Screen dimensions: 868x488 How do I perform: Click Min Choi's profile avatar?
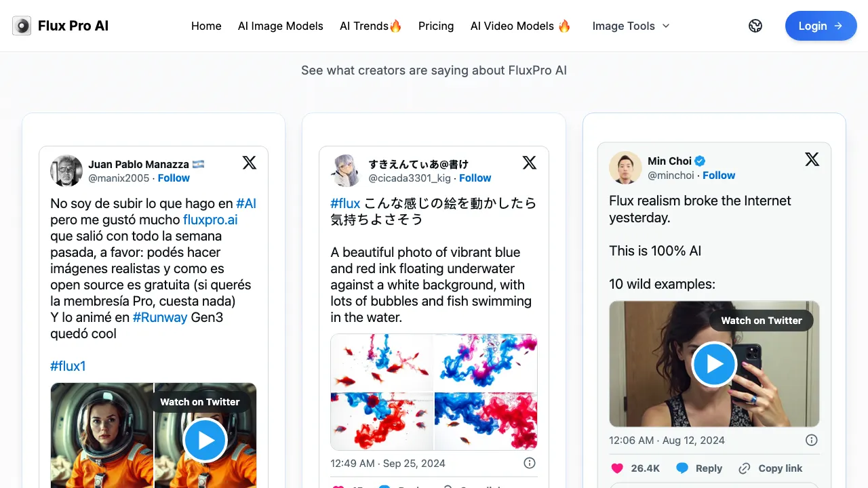coord(625,167)
